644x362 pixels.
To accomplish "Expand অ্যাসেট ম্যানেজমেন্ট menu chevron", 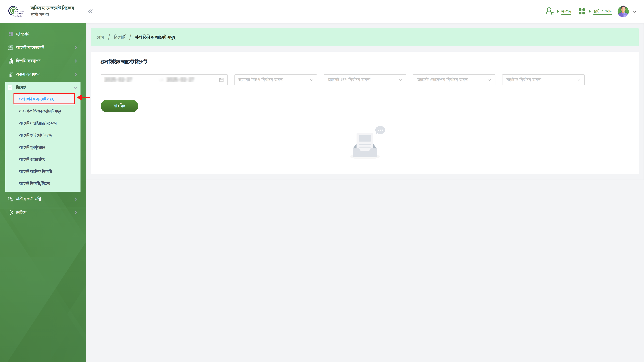I will tap(76, 47).
